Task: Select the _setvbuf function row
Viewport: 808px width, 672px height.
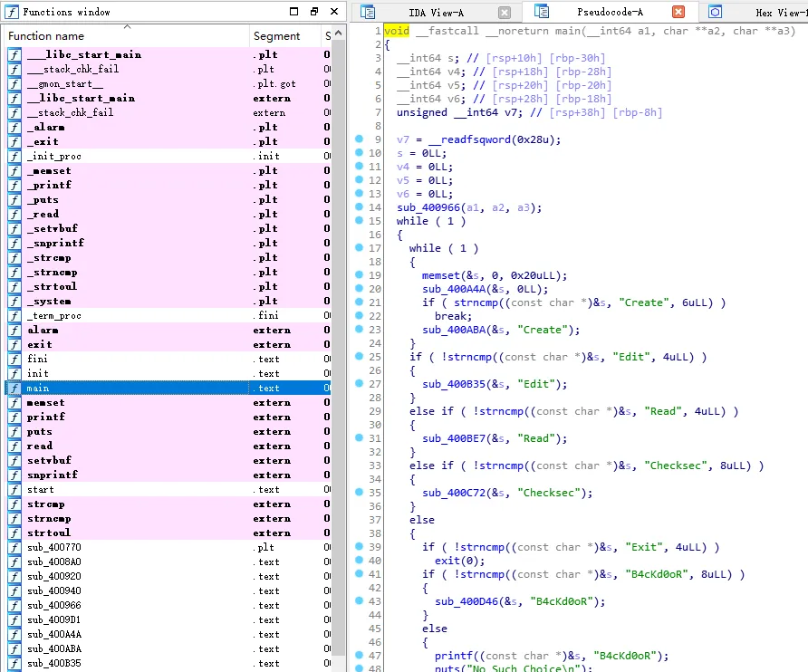Action: (168, 228)
